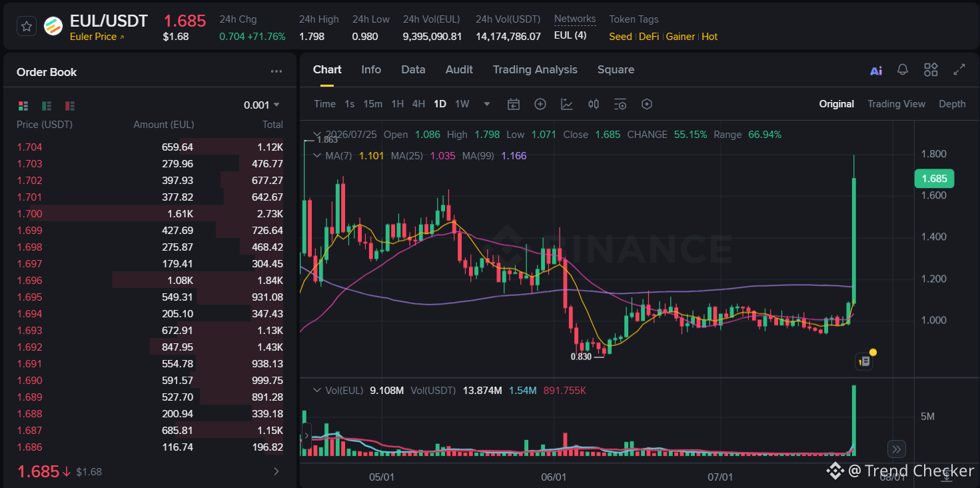The height and width of the screenshot is (488, 980).
Task: Click the chart event marker icon
Action: point(864,361)
